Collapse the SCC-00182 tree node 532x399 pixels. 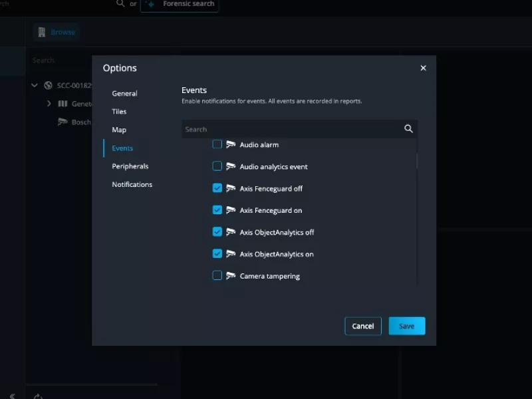pyautogui.click(x=34, y=85)
